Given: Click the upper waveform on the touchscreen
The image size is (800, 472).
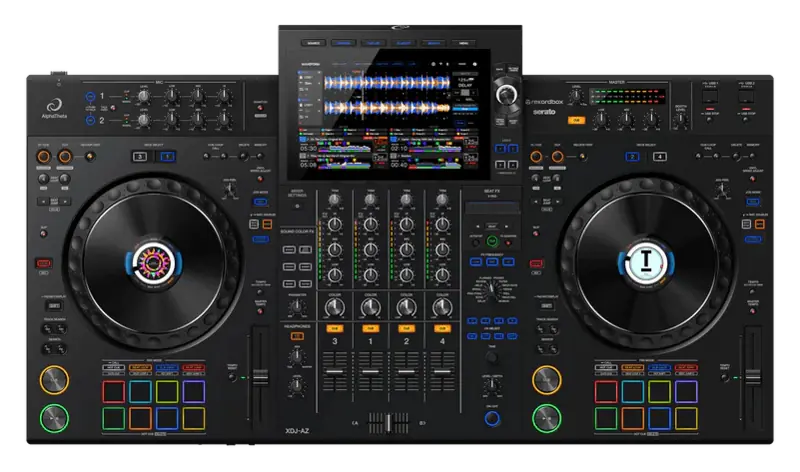Looking at the screenshot, I should point(388,83).
